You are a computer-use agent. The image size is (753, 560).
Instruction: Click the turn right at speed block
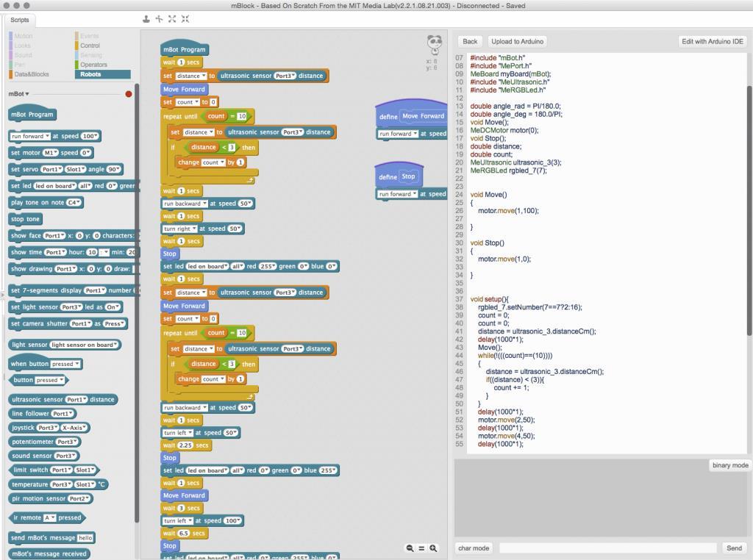pos(203,229)
